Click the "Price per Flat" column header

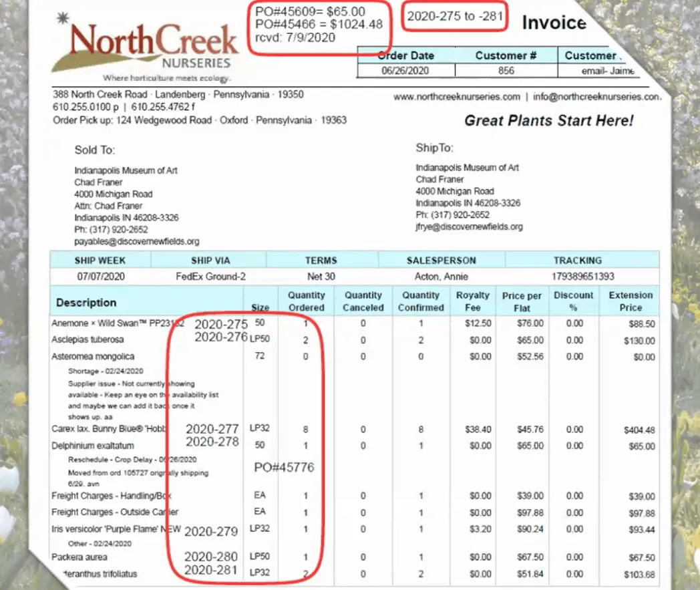pyautogui.click(x=522, y=302)
